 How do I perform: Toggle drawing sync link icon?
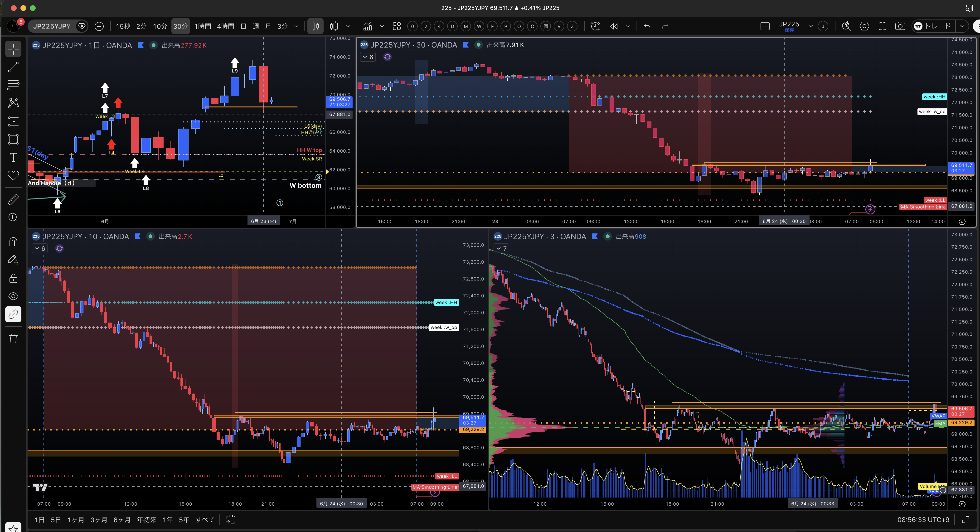click(x=13, y=314)
